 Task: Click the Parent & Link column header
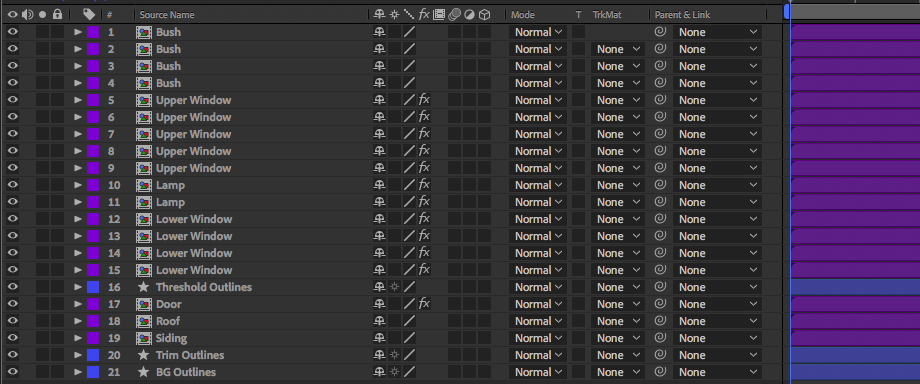coord(683,15)
